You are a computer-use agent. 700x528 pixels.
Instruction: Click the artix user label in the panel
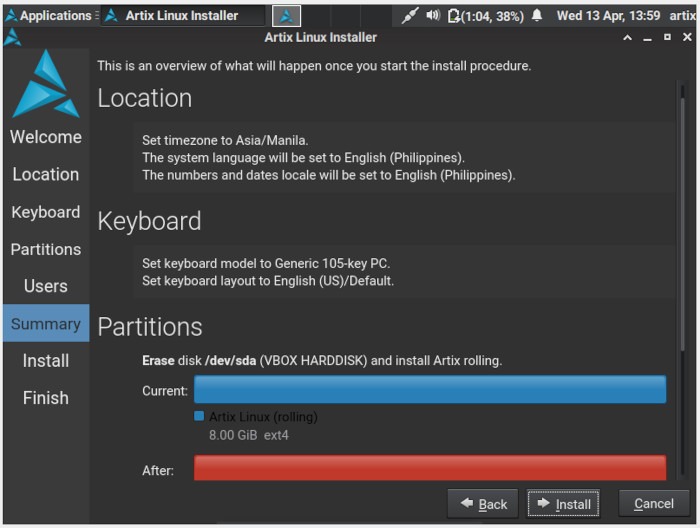point(682,16)
